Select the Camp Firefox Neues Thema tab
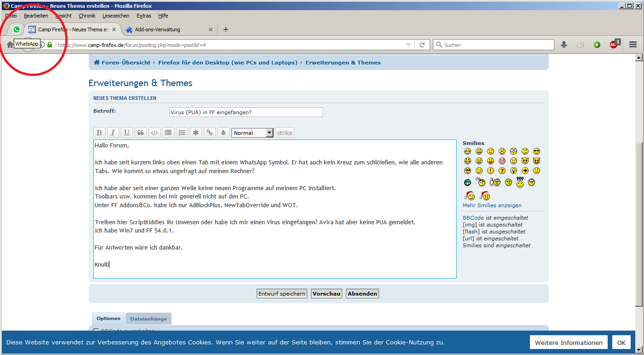This screenshot has height=355, width=644. 73,29
